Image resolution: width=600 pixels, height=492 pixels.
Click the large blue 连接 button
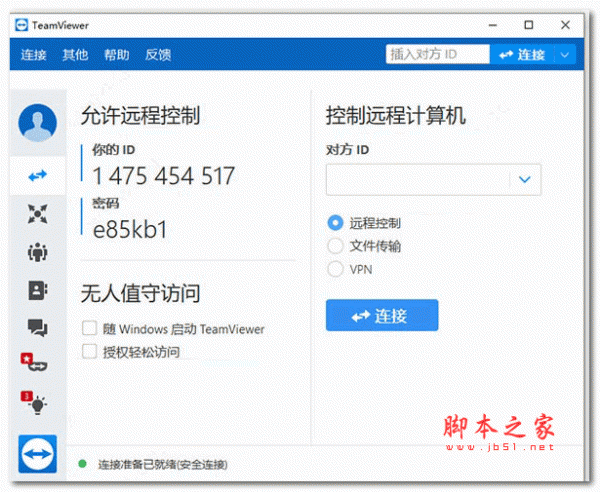(382, 315)
